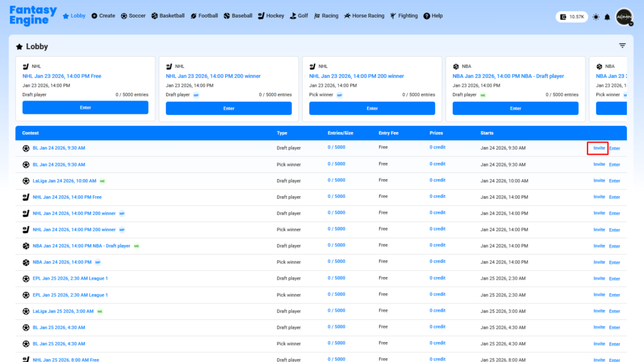Click the star icon beside the Lobby heading
The height and width of the screenshot is (362, 644).
[x=19, y=47]
